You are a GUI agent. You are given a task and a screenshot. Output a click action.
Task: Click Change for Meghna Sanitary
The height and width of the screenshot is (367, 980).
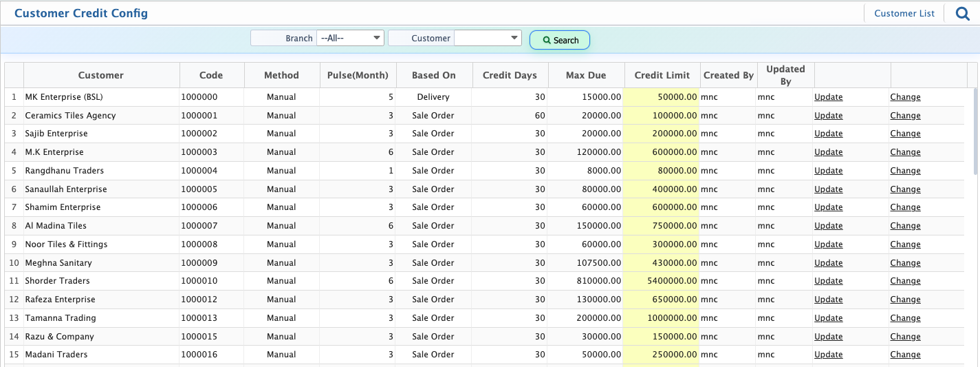click(x=905, y=263)
